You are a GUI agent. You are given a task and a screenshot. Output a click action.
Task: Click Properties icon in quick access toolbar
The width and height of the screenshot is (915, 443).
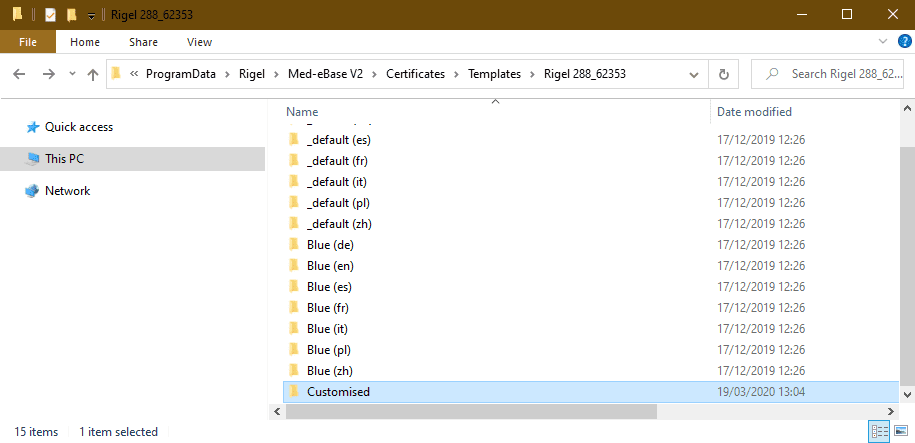[50, 15]
